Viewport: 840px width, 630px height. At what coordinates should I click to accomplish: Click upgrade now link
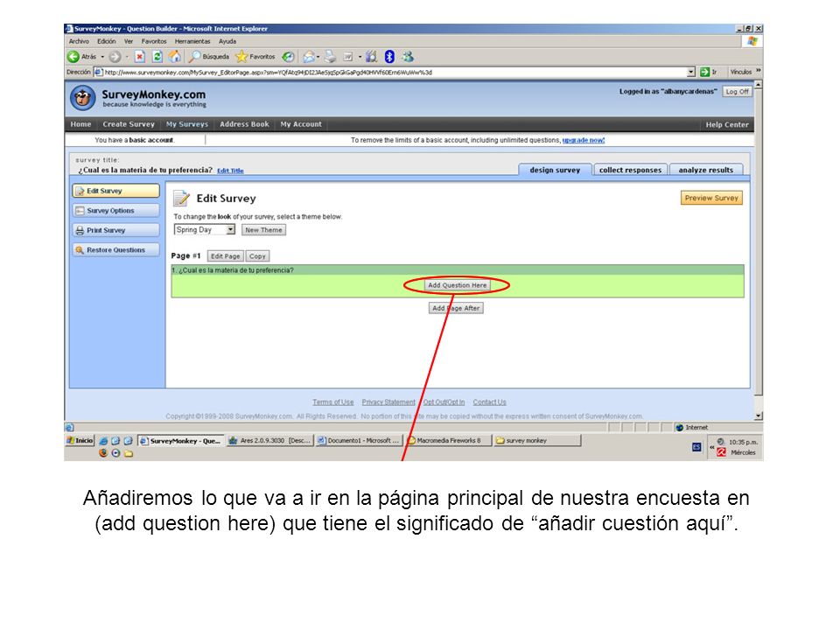pyautogui.click(x=584, y=140)
